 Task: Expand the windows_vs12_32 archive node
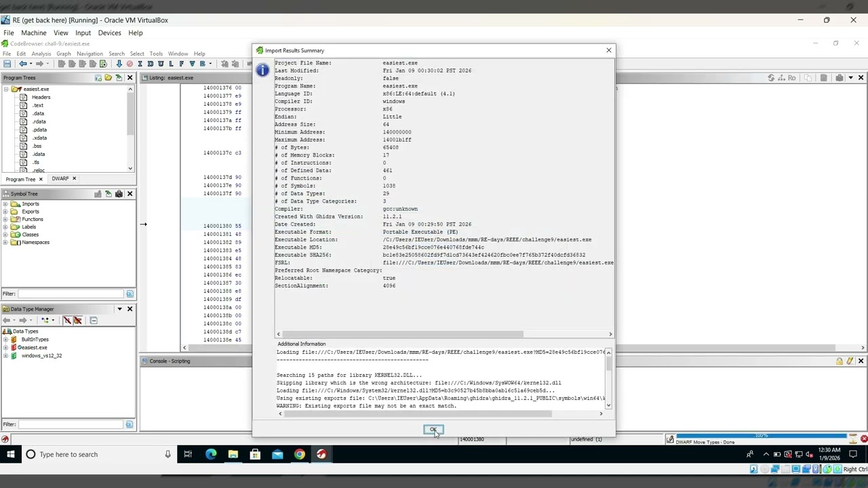[x=5, y=356]
